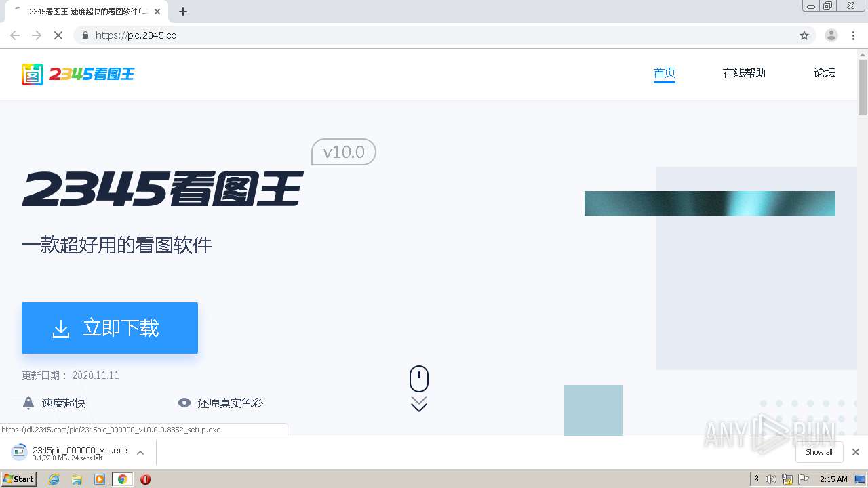
Task: Open the Chrome three-dot menu
Action: (854, 35)
